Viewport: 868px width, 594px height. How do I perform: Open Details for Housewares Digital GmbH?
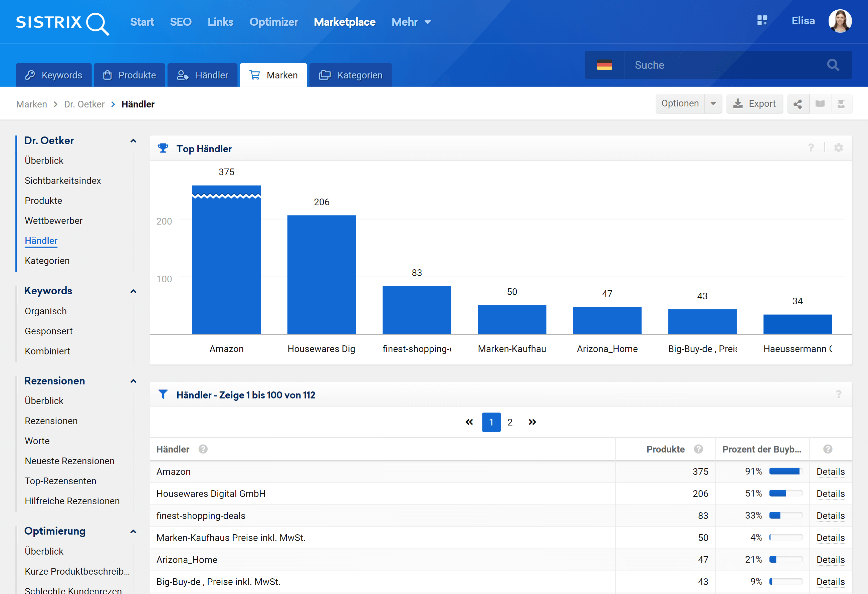[830, 494]
